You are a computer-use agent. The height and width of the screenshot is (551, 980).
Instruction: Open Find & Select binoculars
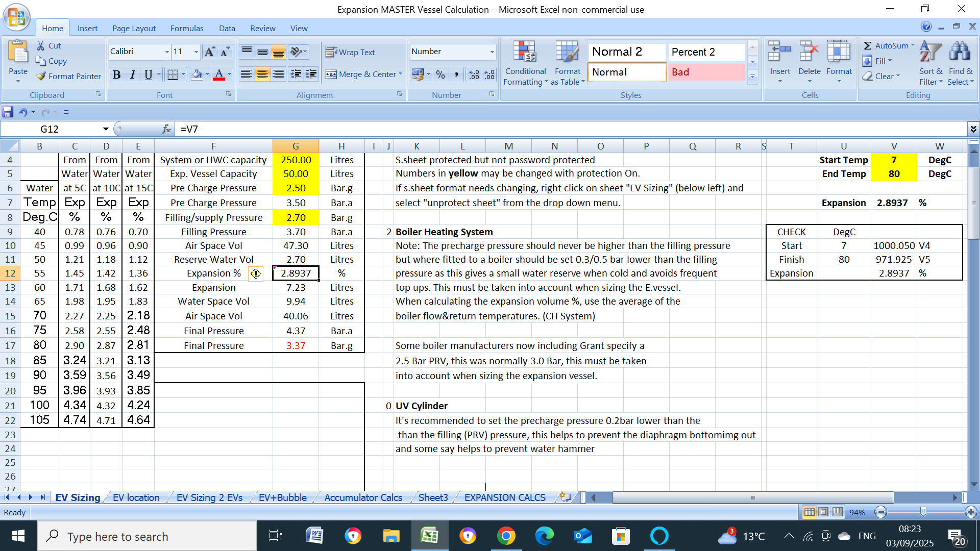(960, 63)
